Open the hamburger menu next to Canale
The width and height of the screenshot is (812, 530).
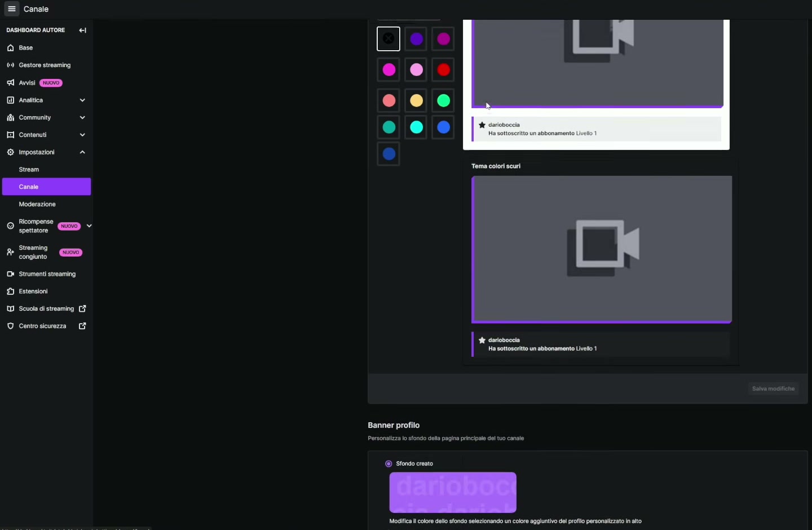[11, 9]
